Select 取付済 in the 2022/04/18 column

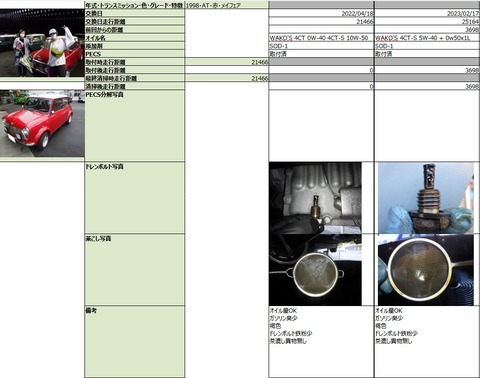coord(321,54)
